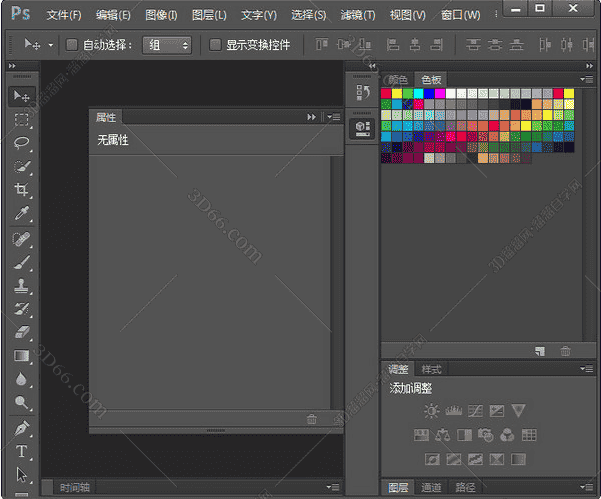Open the 属性 panel options menu
This screenshot has height=499, width=601.
point(334,117)
